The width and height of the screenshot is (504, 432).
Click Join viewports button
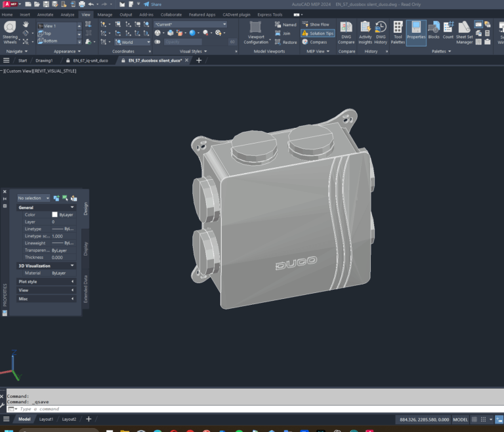pos(283,33)
